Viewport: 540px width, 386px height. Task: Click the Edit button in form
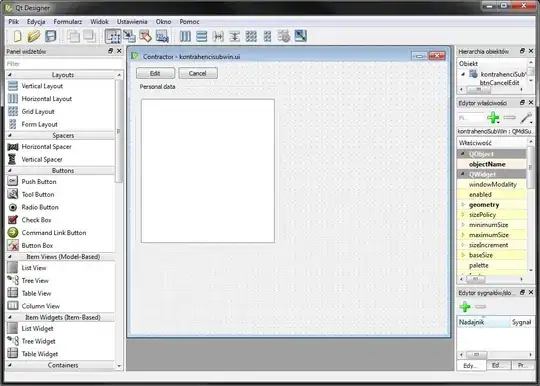(155, 73)
